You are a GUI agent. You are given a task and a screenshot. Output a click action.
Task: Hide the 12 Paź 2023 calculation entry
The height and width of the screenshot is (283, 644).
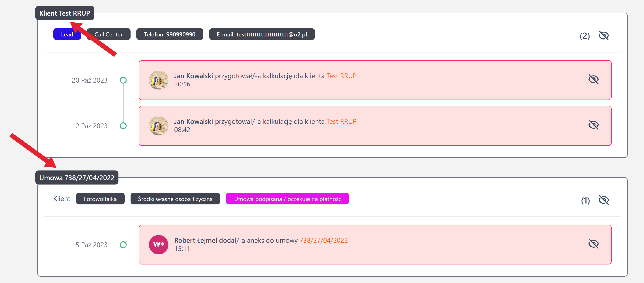[593, 125]
